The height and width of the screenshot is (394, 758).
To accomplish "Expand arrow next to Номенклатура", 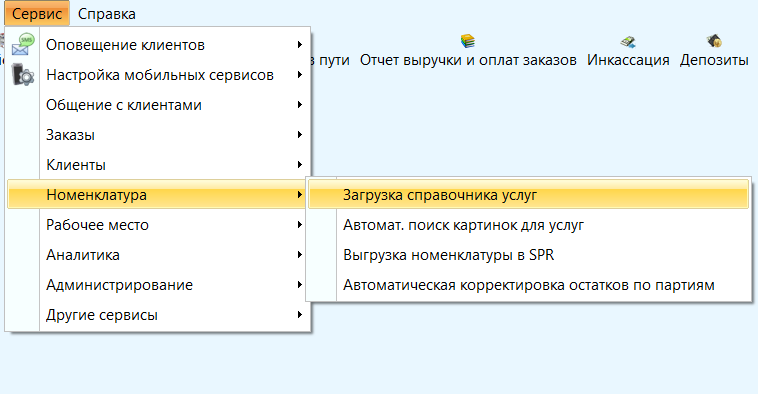I will [300, 195].
